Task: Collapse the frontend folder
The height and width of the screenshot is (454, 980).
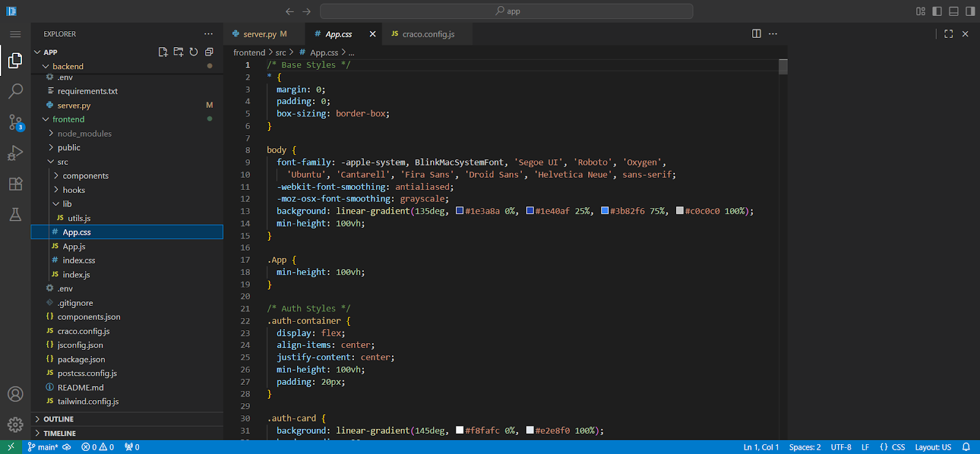Action: (127, 119)
